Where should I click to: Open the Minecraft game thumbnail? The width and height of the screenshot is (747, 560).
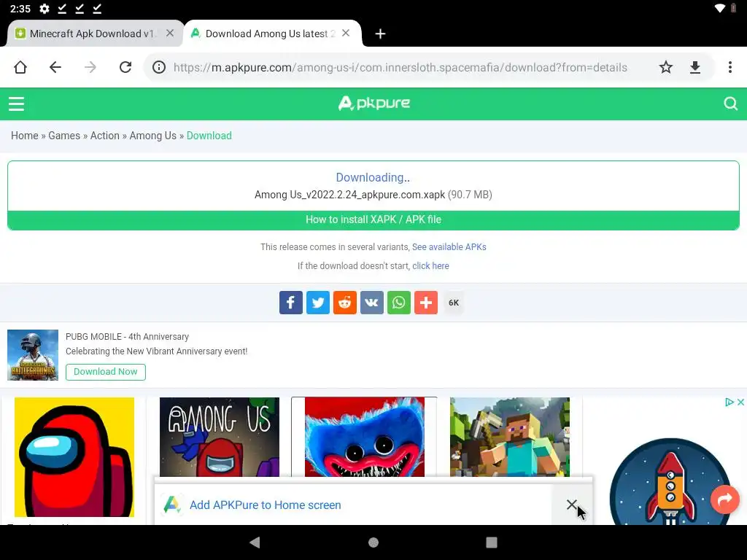510,437
